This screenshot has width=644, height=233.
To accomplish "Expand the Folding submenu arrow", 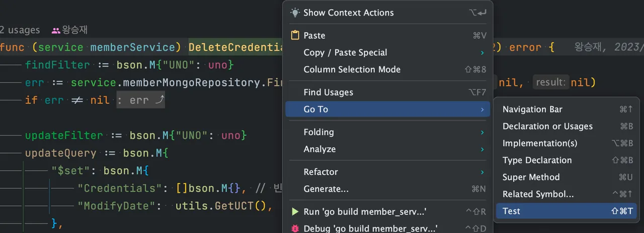I will 482,132.
